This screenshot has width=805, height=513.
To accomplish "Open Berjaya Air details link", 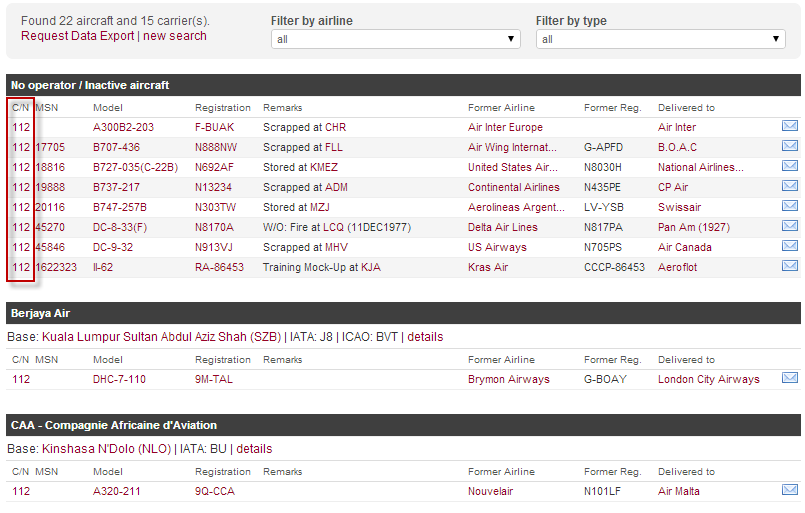I will click(425, 337).
